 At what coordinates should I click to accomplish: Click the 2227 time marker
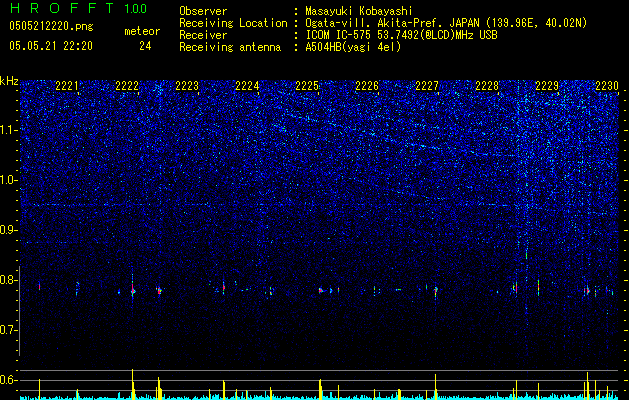pos(427,86)
